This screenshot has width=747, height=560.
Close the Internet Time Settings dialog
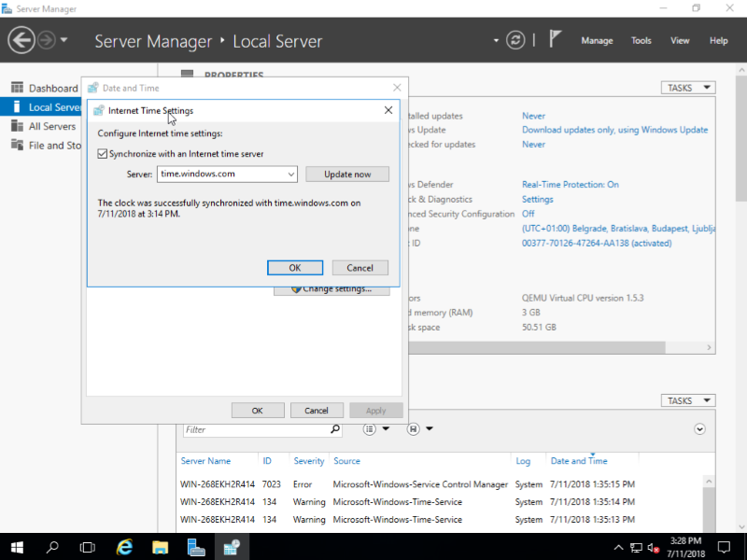(x=388, y=110)
